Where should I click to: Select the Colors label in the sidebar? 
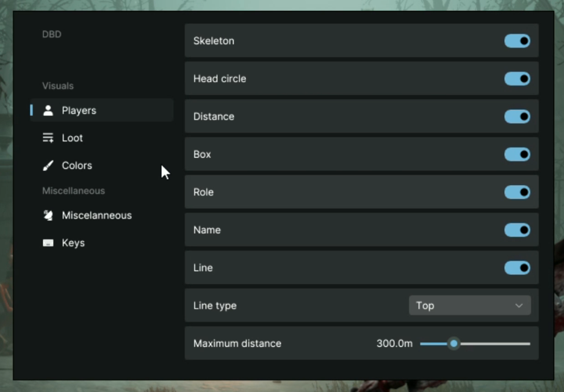tap(77, 165)
